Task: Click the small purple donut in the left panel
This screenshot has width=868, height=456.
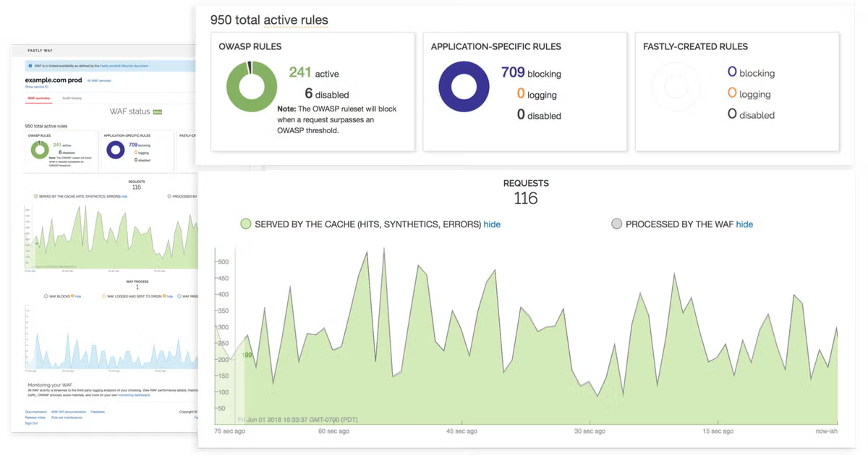Action: 115,150
